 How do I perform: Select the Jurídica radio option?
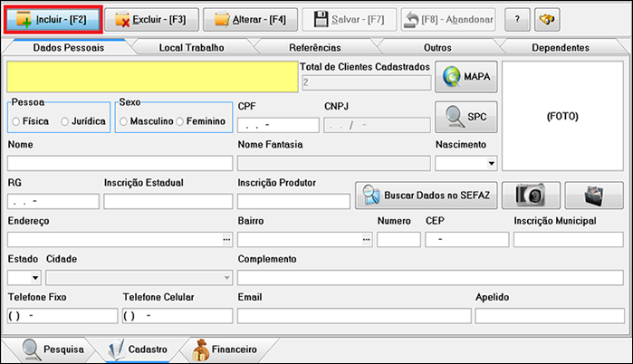pos(65,121)
